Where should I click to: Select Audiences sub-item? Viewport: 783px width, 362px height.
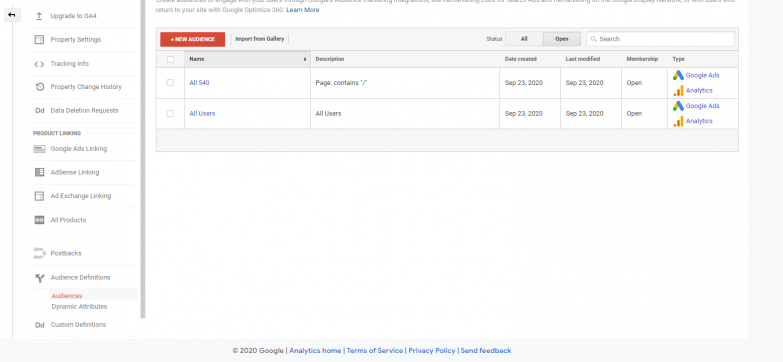(x=67, y=296)
